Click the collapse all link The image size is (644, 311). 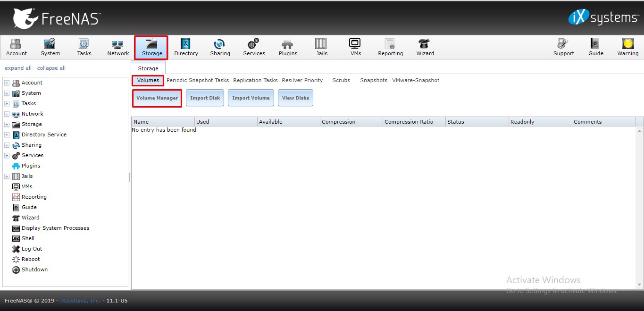pyautogui.click(x=51, y=68)
